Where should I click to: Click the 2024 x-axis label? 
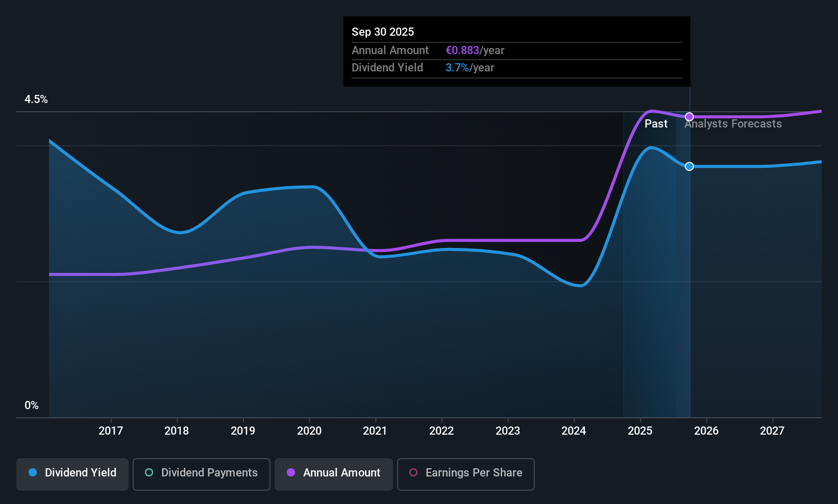[x=574, y=431]
